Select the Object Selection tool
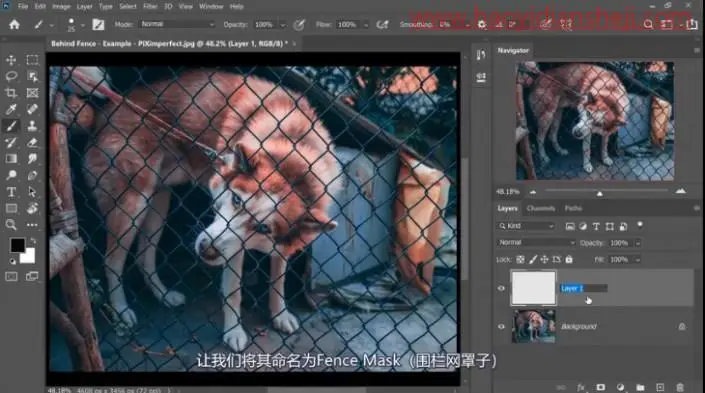 click(32, 76)
